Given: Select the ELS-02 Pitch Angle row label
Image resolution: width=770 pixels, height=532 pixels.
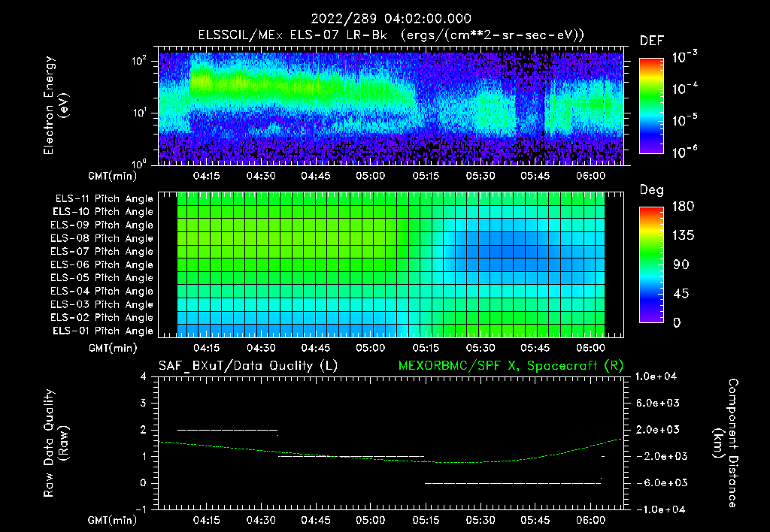Looking at the screenshot, I should pos(102,318).
